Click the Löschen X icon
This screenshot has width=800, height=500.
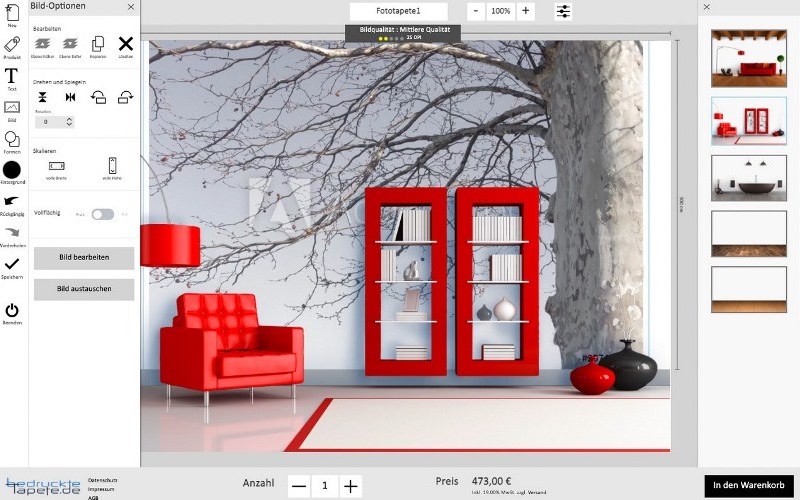pos(126,43)
